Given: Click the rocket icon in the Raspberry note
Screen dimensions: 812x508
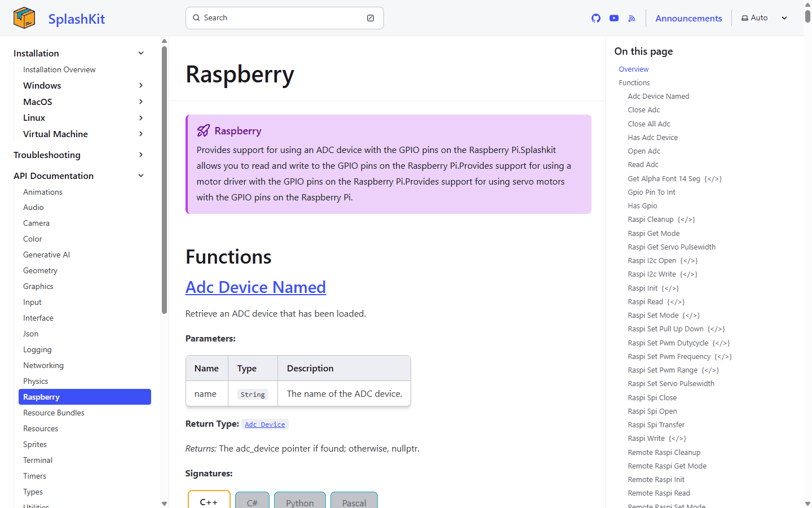Looking at the screenshot, I should click(x=203, y=130).
